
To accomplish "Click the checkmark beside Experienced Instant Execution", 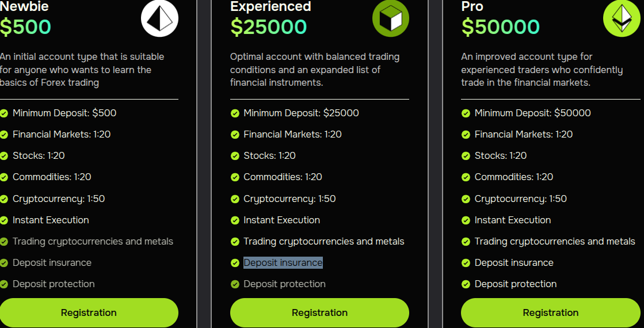I will [x=235, y=220].
